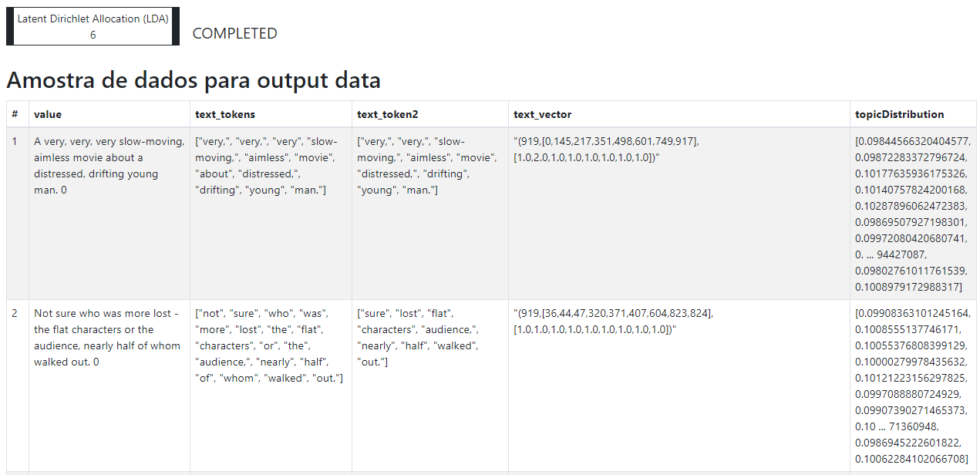The width and height of the screenshot is (980, 475).
Task: Click the COMPLETED status label
Action: click(x=234, y=33)
